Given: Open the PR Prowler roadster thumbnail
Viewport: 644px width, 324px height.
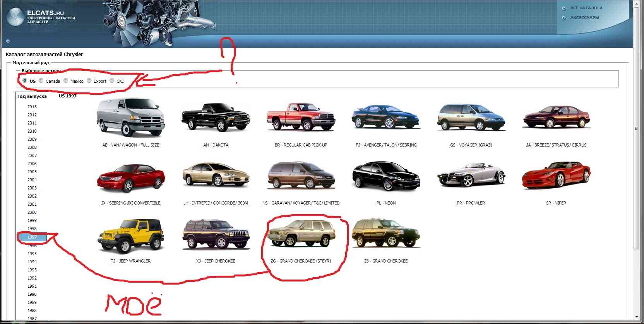Looking at the screenshot, I should 471,175.
